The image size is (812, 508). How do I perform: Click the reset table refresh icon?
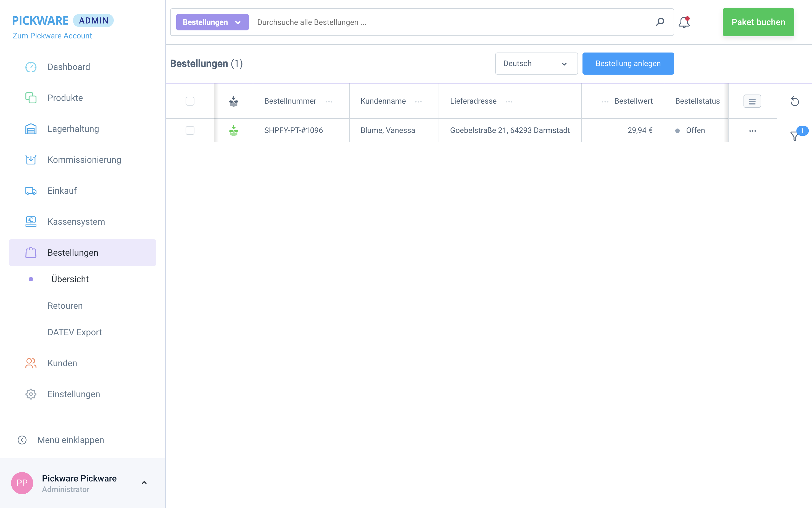(794, 101)
